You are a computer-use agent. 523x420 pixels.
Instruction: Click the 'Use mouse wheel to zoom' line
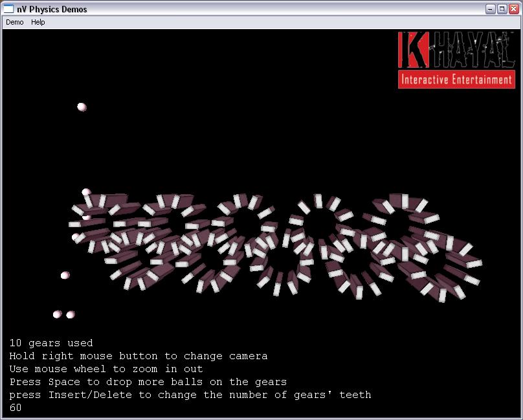(106, 369)
